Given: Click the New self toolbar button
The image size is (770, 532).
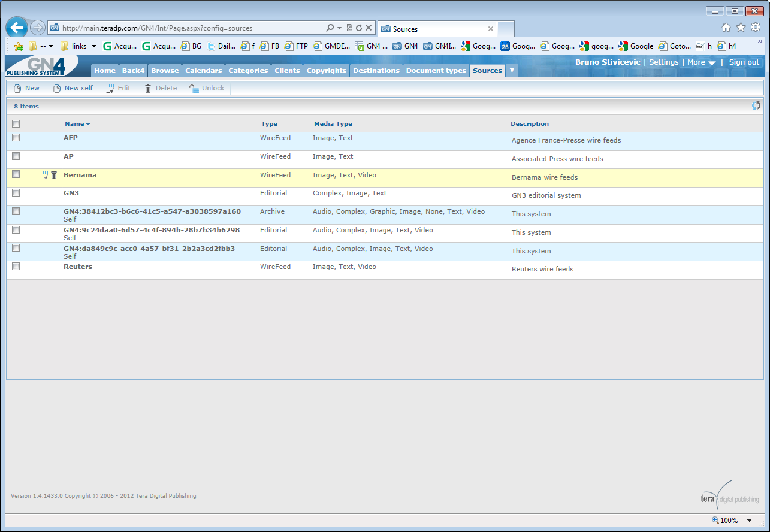Looking at the screenshot, I should click(73, 88).
